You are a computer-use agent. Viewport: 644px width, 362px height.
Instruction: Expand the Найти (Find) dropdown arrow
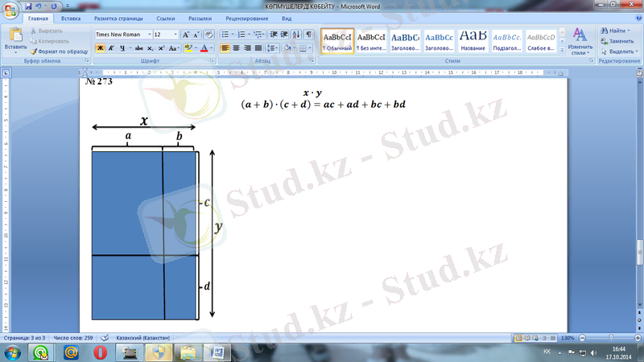point(630,31)
